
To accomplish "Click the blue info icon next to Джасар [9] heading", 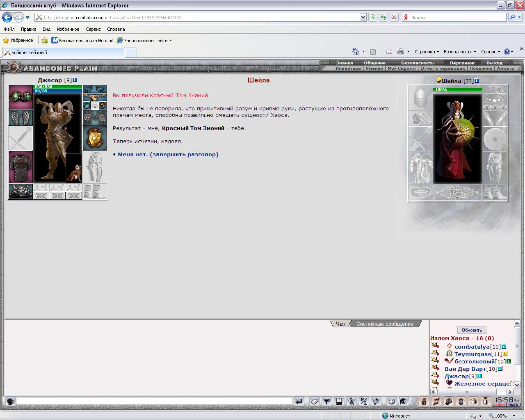I will tap(75, 80).
